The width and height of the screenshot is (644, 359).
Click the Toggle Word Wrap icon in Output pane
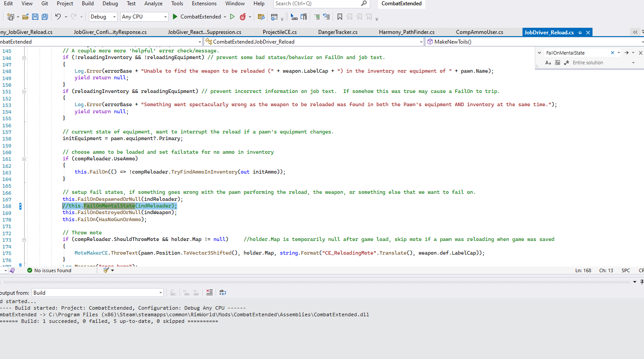(222, 292)
